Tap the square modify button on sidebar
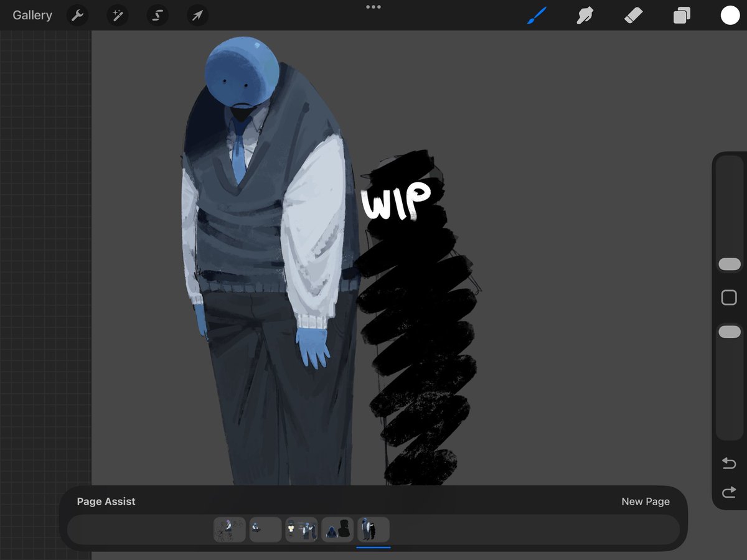 [x=729, y=297]
